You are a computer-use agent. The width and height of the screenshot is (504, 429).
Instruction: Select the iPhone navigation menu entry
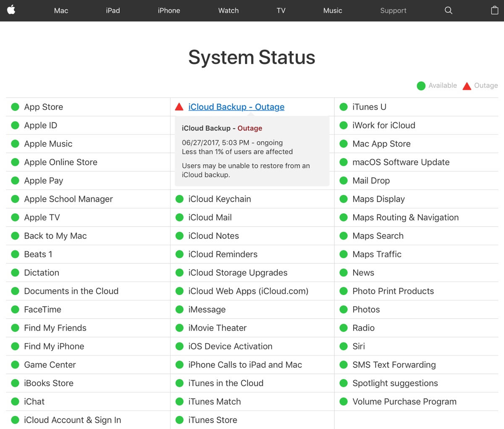coord(169,11)
